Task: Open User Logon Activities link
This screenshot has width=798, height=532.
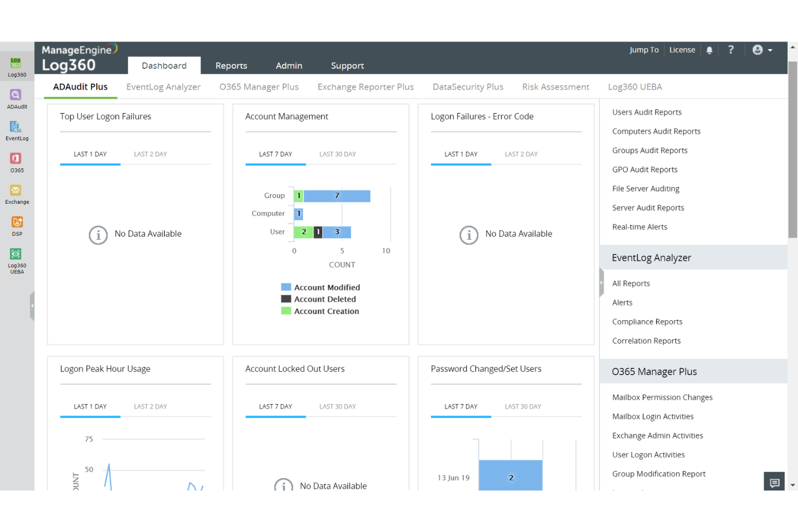Action: coord(648,455)
